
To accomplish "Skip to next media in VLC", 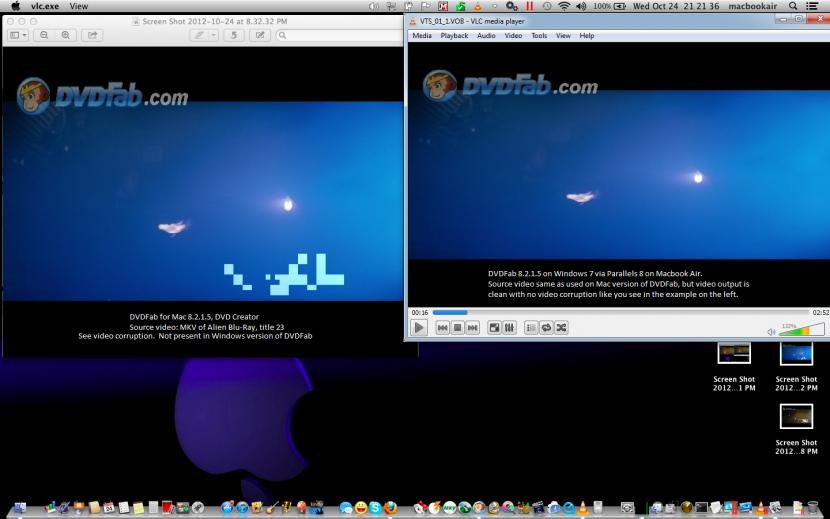I will 472,328.
